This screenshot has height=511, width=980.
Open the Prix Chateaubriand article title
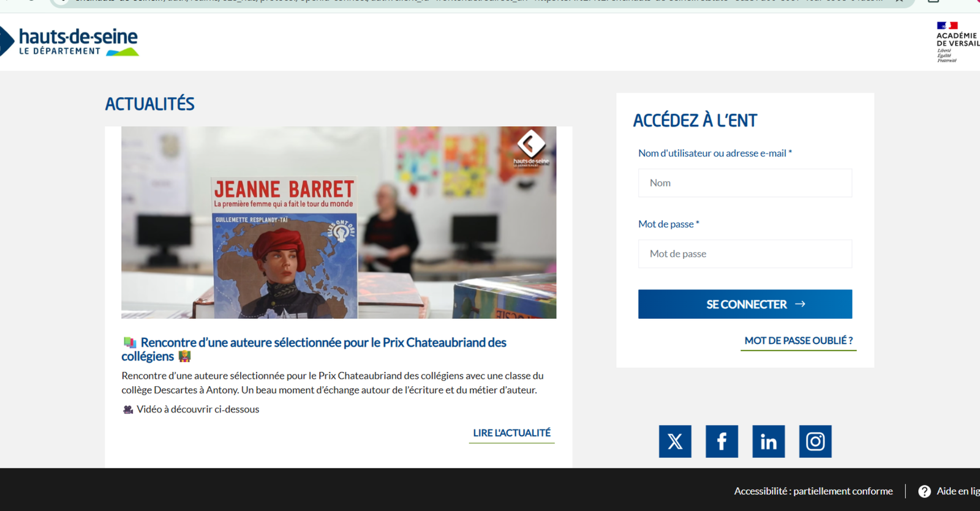pyautogui.click(x=314, y=349)
